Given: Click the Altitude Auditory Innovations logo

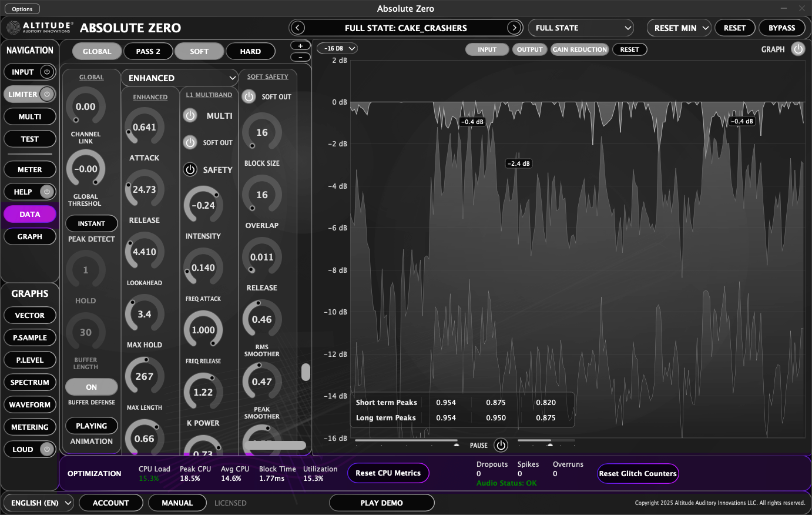Looking at the screenshot, I should tap(38, 28).
